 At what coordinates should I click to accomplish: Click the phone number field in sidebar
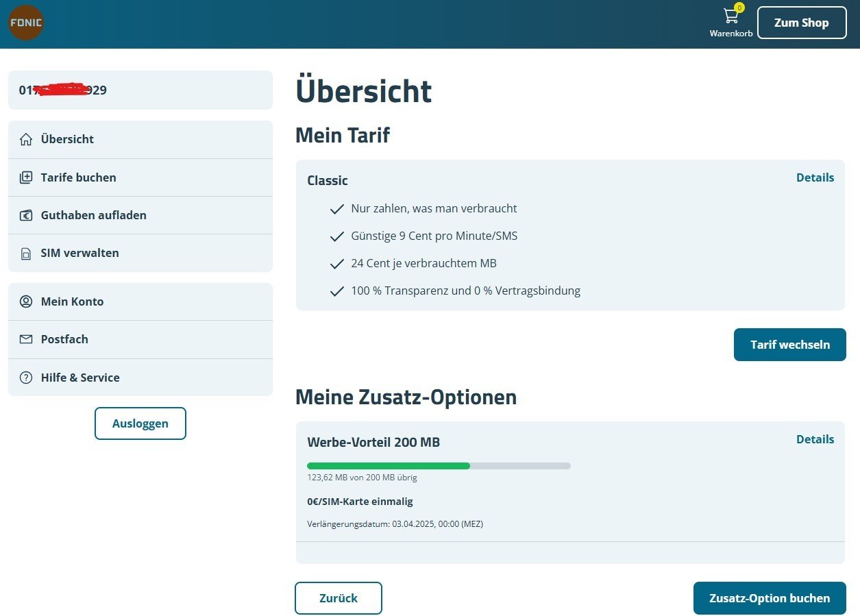click(140, 90)
